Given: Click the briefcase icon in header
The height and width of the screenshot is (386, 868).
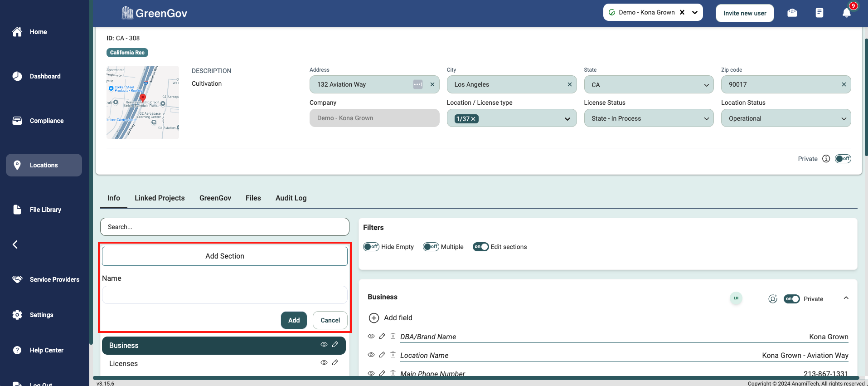Looking at the screenshot, I should (x=792, y=13).
